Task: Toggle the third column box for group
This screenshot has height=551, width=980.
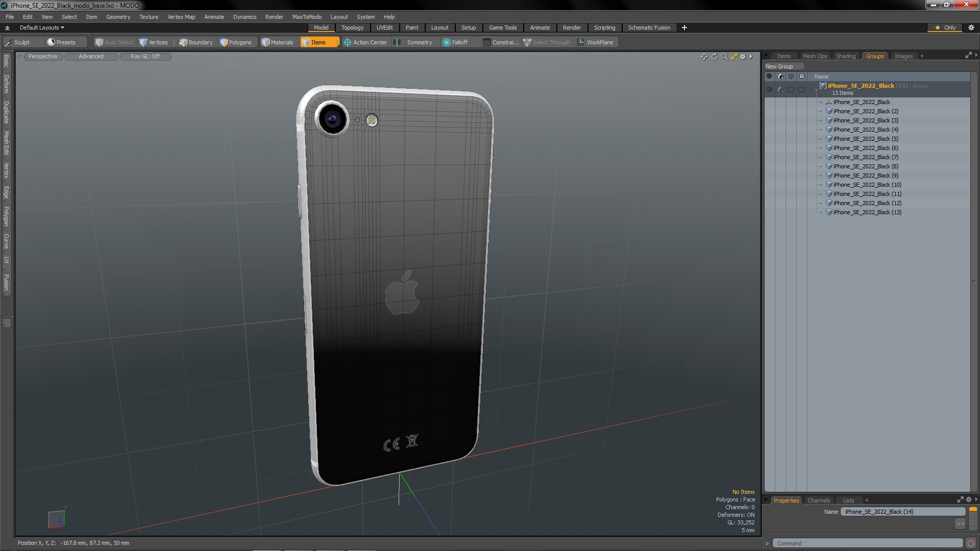Action: [791, 89]
